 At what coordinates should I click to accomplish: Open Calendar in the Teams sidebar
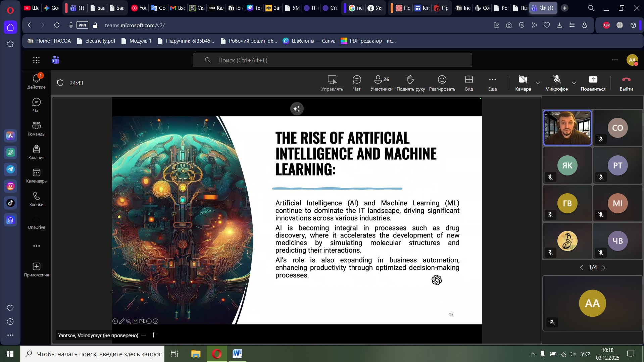(x=36, y=176)
